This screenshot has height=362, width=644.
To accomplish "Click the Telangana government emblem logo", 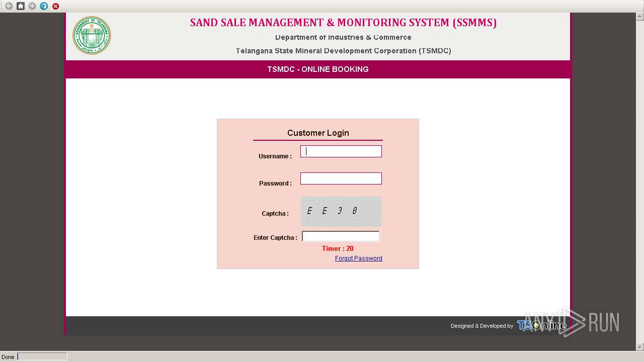I will point(92,35).
